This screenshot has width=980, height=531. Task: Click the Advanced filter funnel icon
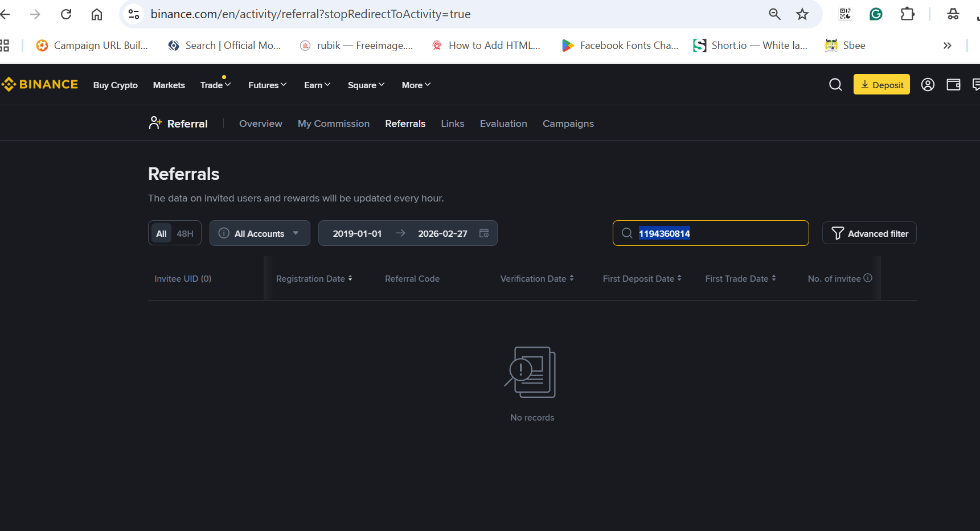point(838,233)
